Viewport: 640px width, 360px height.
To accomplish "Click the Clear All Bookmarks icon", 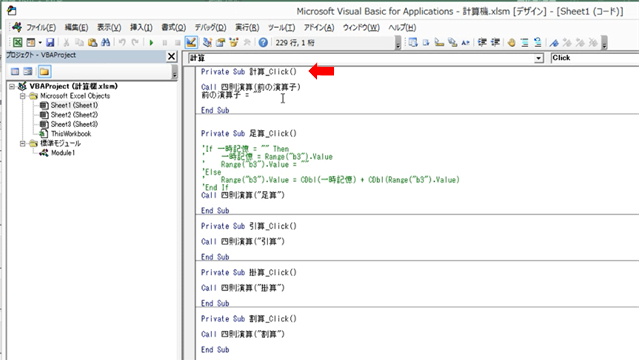I will click(x=593, y=42).
